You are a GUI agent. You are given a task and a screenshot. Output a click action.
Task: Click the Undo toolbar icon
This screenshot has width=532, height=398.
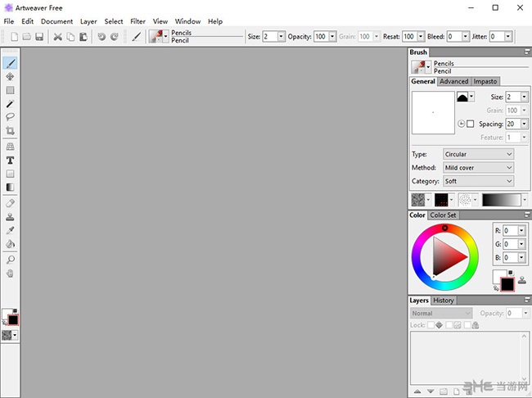pyautogui.click(x=101, y=37)
